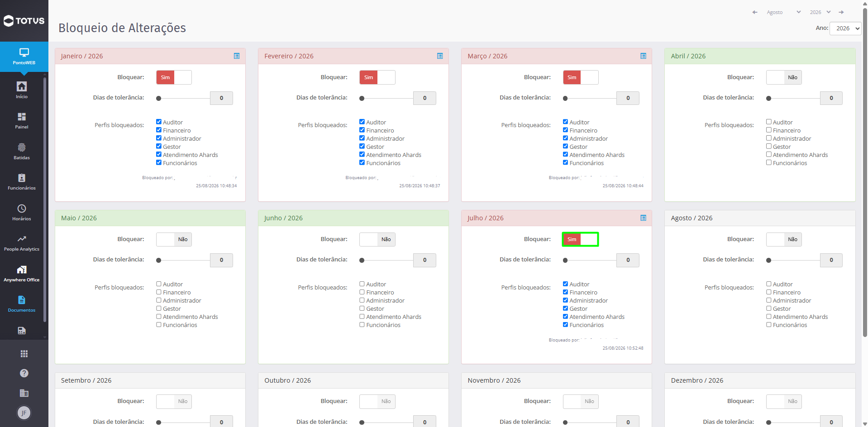Click the building icon in the sidebar
The image size is (868, 427).
pyautogui.click(x=24, y=393)
